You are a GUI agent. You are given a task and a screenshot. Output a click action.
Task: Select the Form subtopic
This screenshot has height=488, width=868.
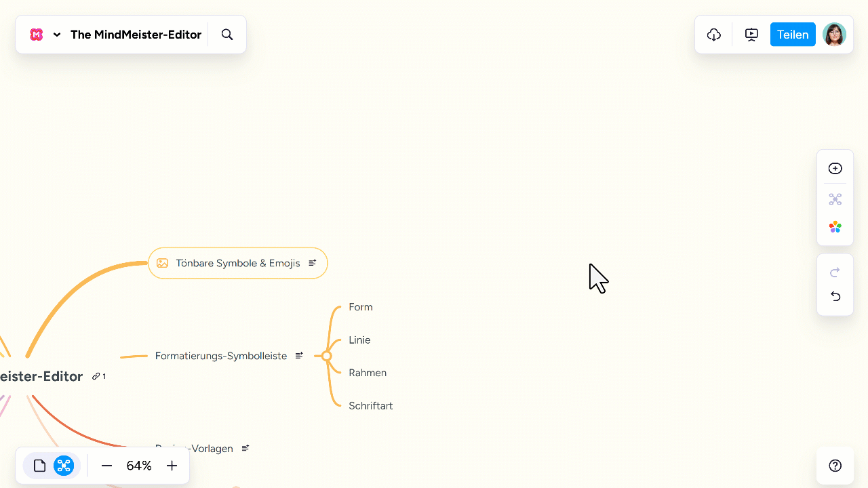(361, 307)
